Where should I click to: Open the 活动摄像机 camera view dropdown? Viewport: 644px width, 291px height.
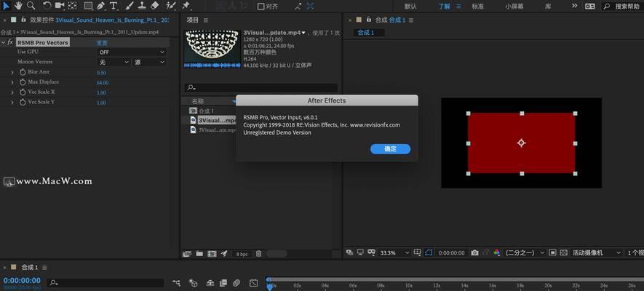click(x=597, y=253)
